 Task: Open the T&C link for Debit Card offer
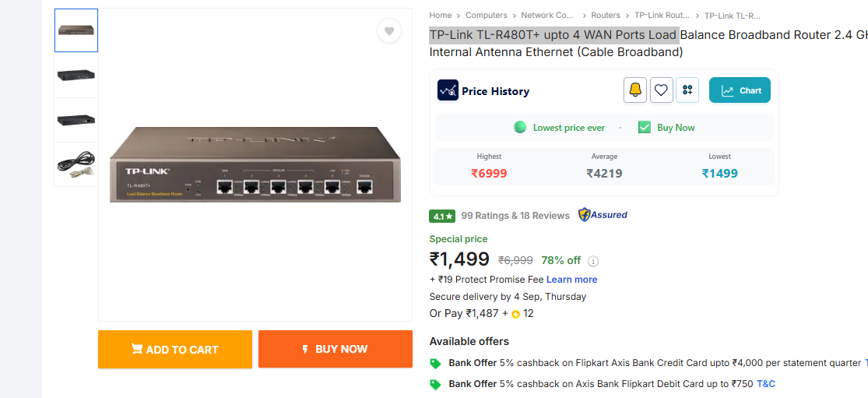point(766,384)
